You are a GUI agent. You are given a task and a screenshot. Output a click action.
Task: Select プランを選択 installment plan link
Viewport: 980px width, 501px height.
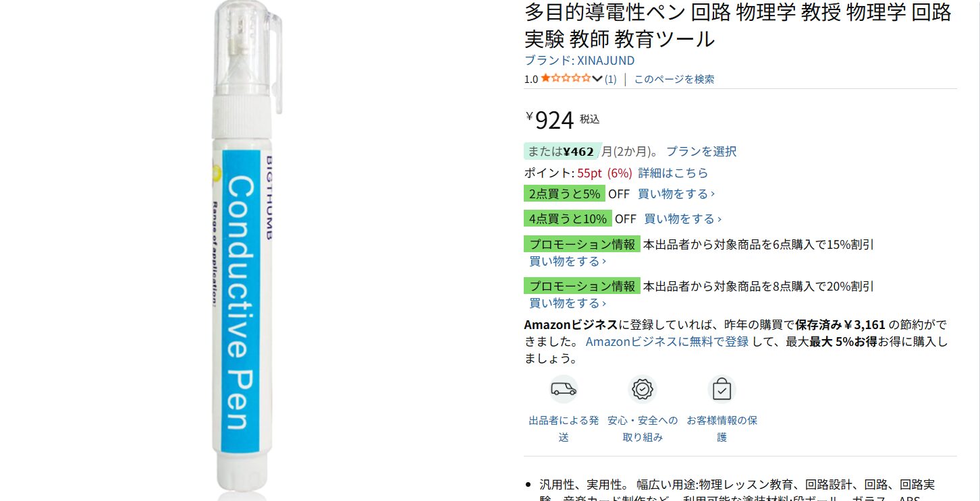[701, 151]
